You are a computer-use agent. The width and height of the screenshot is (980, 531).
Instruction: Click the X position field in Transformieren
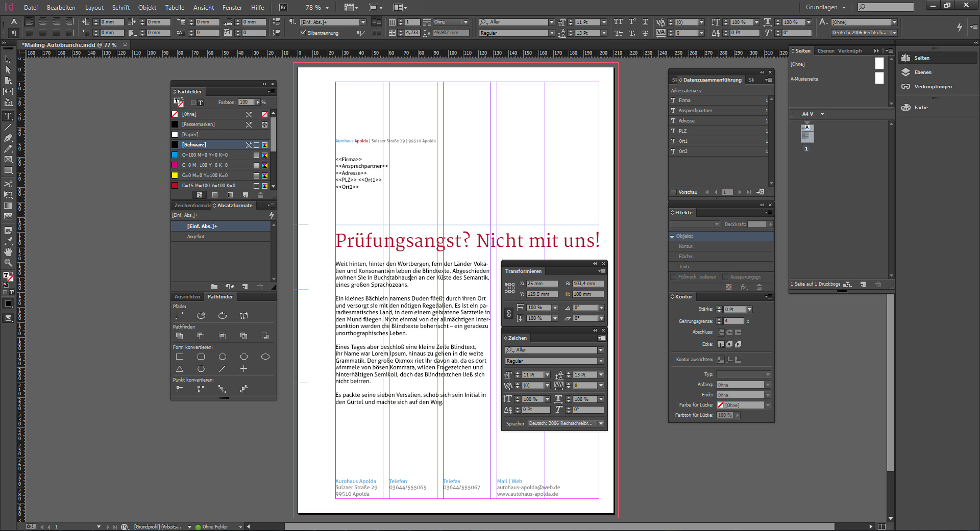(542, 284)
